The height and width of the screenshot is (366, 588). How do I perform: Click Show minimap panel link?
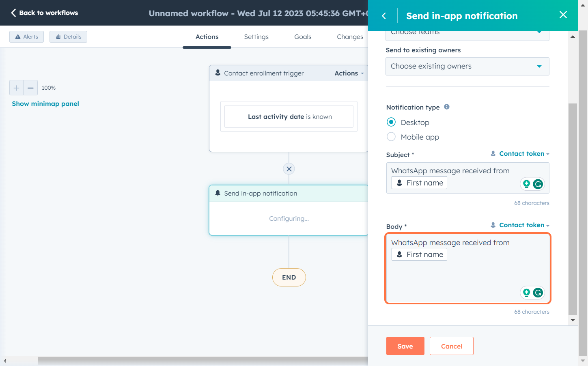point(45,103)
